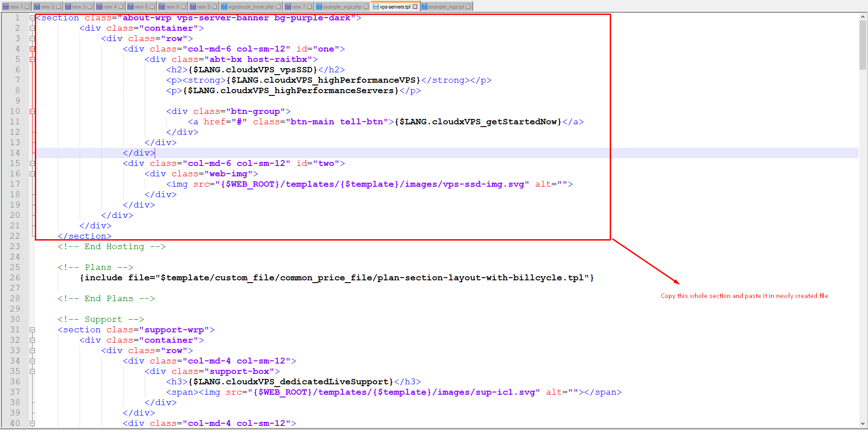Collapse the web-img div on line 16
The width and height of the screenshot is (868, 430).
(32, 174)
